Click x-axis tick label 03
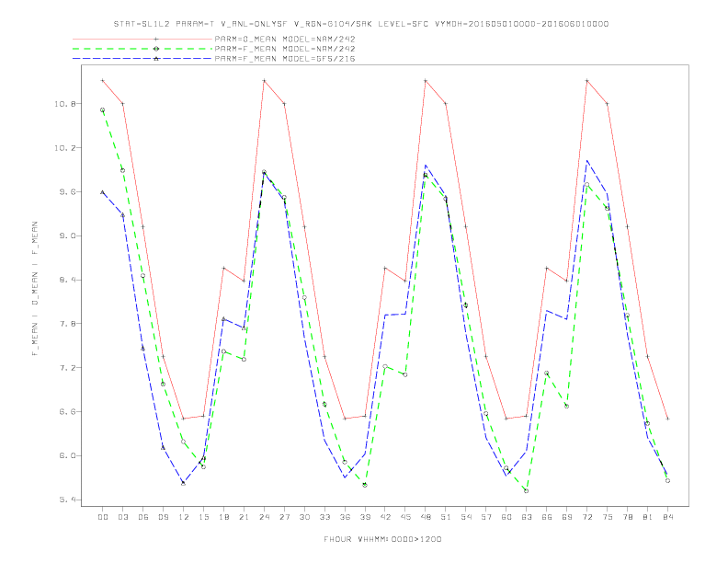Screen dimensions: 728x563 (122, 517)
